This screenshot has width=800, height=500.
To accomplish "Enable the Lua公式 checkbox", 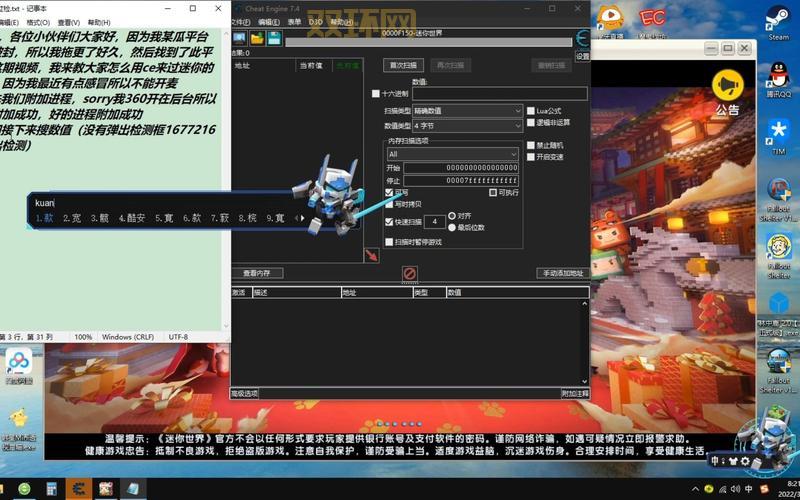I will 531,111.
